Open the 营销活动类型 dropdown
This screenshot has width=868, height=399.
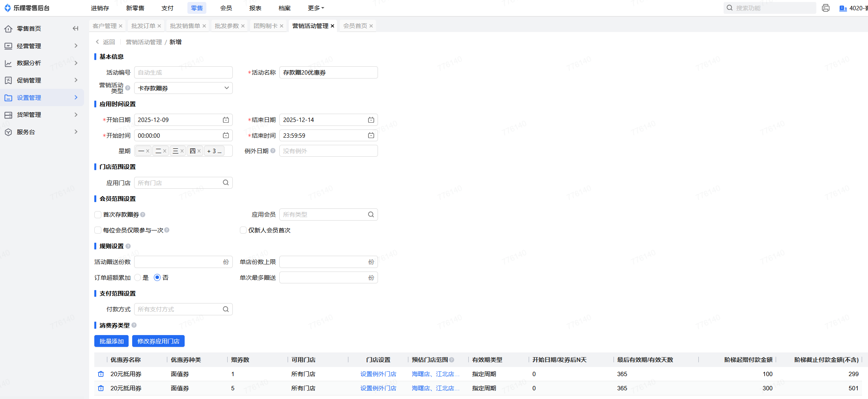point(183,88)
